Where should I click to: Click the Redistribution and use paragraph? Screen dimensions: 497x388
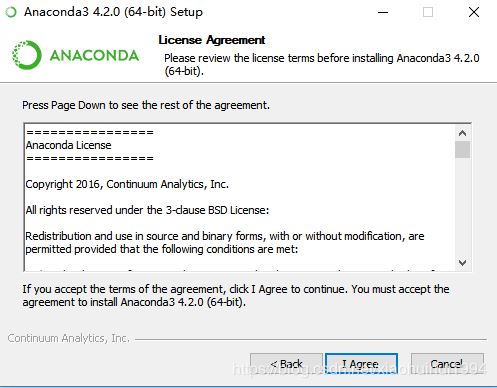(x=225, y=243)
